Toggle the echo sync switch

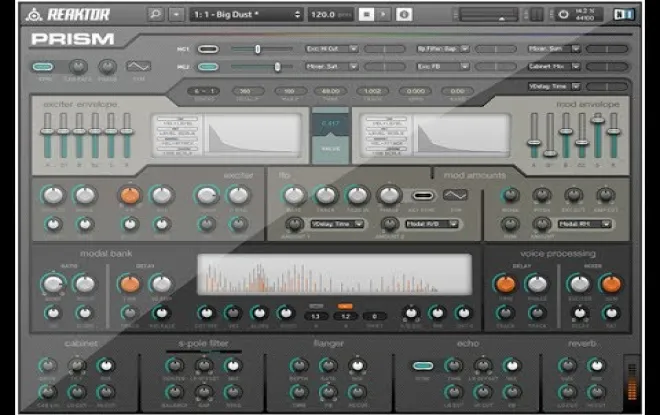click(x=423, y=366)
